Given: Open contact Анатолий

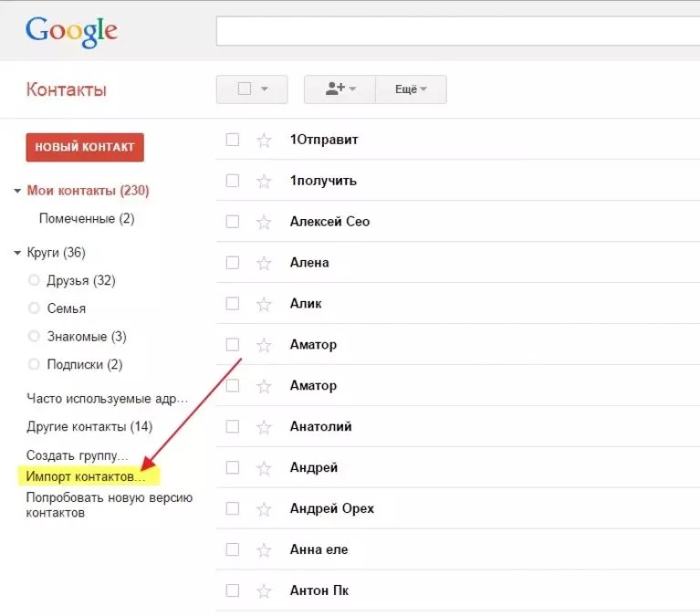Looking at the screenshot, I should click(321, 427).
